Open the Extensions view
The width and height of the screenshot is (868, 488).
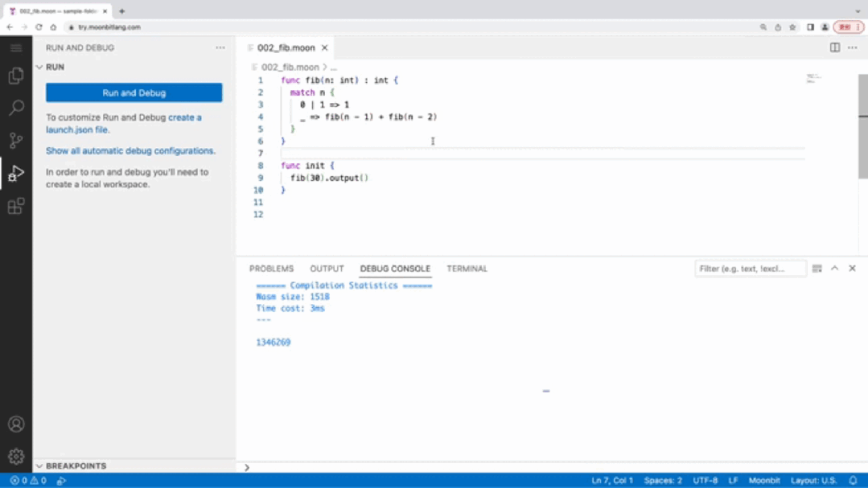(16, 207)
